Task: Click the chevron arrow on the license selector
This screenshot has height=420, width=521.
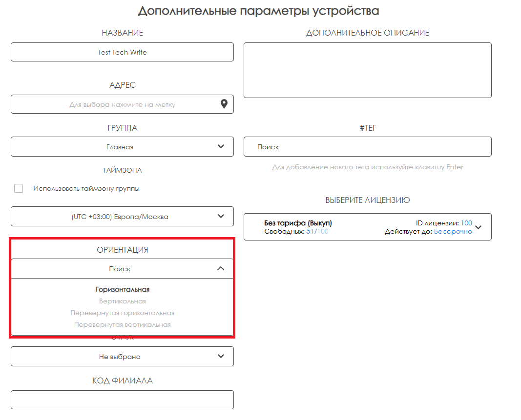Action: coord(478,227)
